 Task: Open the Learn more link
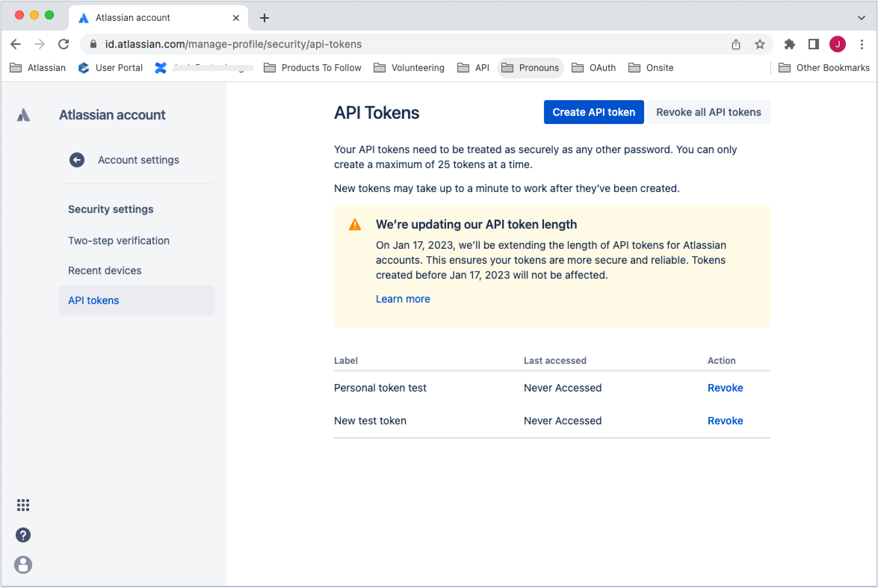pyautogui.click(x=402, y=298)
